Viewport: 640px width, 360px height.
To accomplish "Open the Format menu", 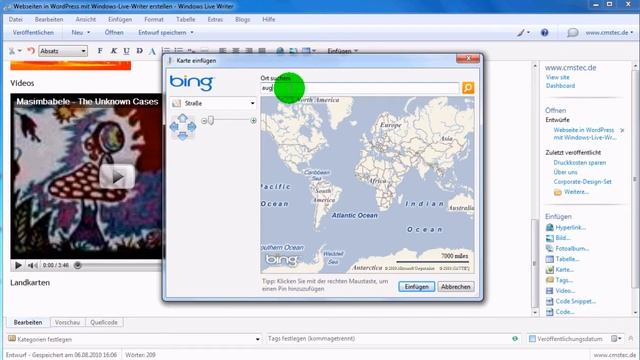I will [x=154, y=20].
